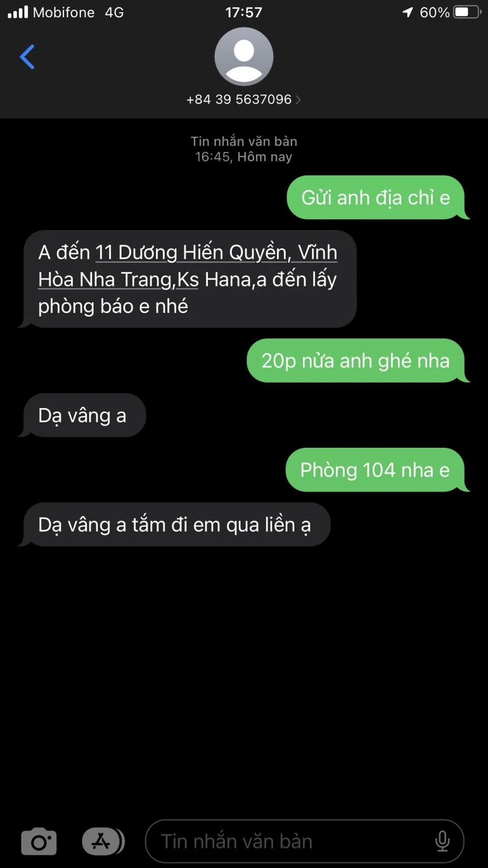The width and height of the screenshot is (488, 868).
Task: Open the App Store apps drawer
Action: point(103,842)
